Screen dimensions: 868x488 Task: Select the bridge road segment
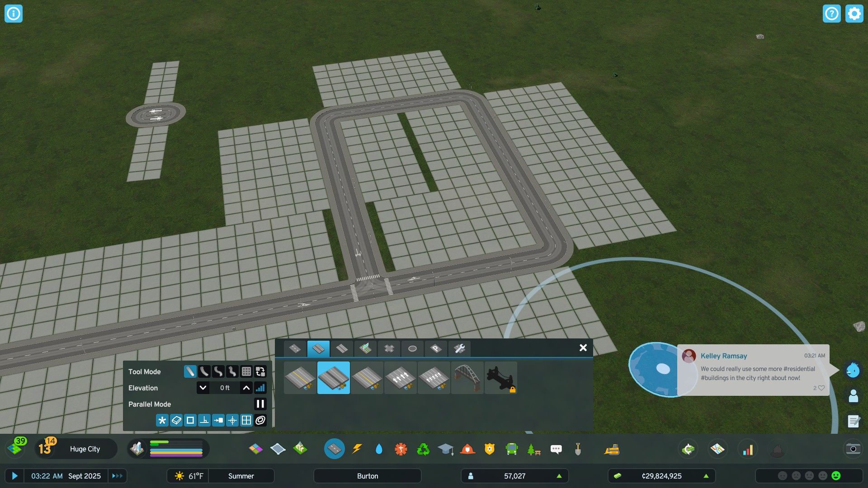[466, 378]
